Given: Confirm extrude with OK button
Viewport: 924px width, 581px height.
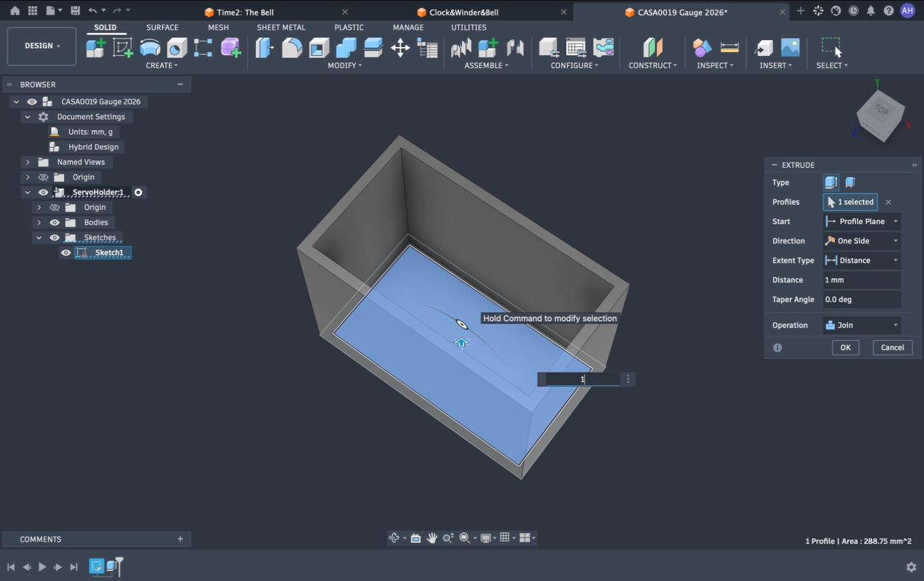Looking at the screenshot, I should (x=845, y=347).
